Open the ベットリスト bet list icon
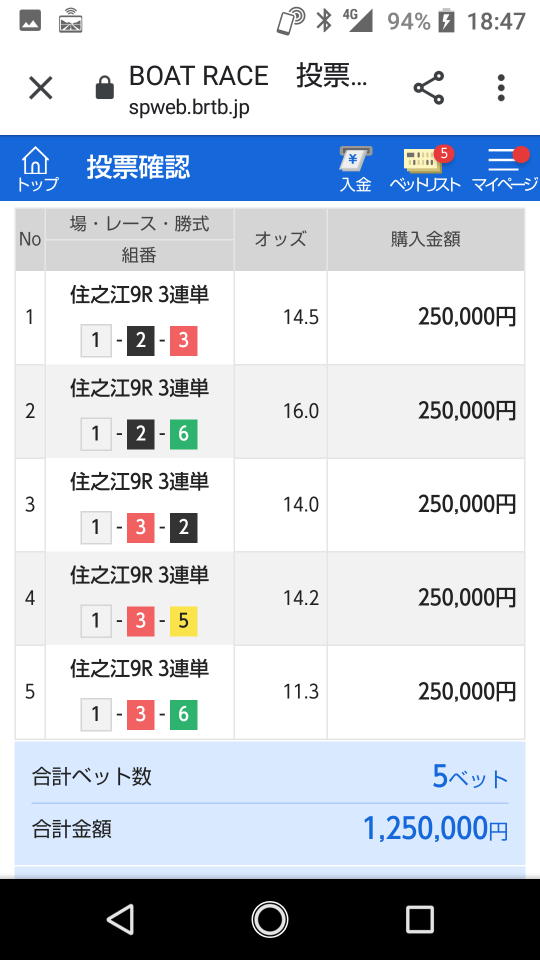This screenshot has width=540, height=960. tap(425, 169)
